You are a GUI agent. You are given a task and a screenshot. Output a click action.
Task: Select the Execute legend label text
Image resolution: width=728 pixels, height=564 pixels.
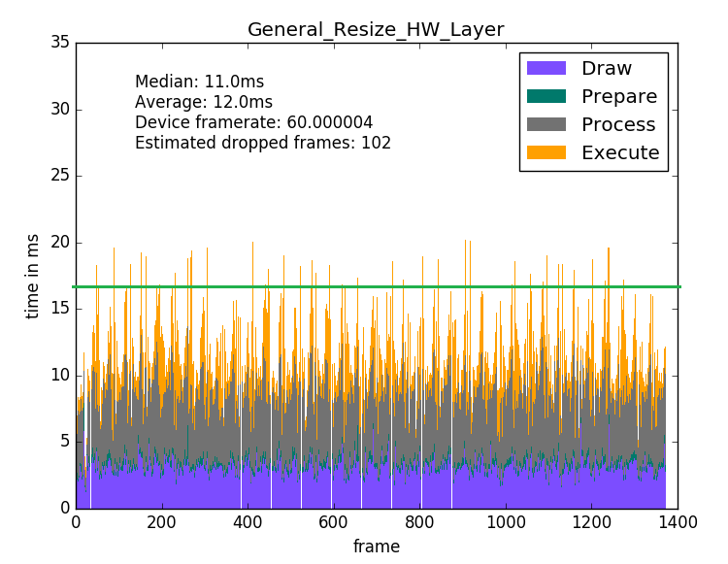[620, 153]
